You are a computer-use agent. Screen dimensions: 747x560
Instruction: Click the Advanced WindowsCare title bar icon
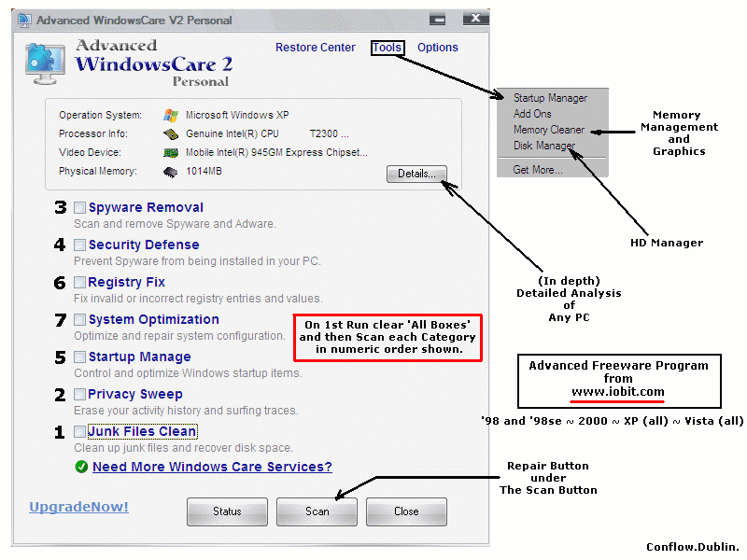[x=24, y=20]
